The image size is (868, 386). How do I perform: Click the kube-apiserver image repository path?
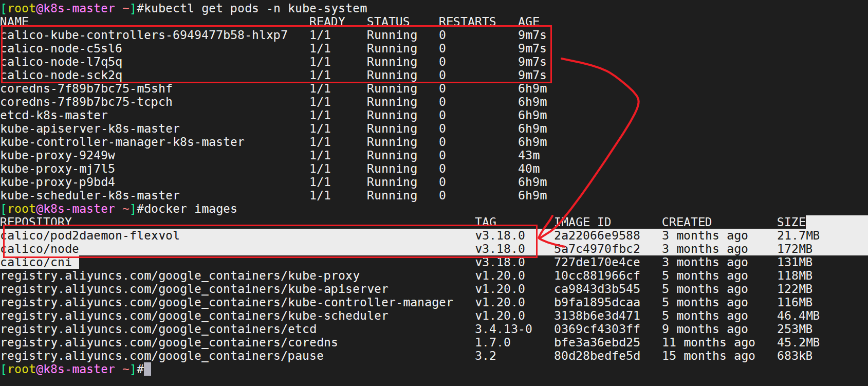[194, 289]
